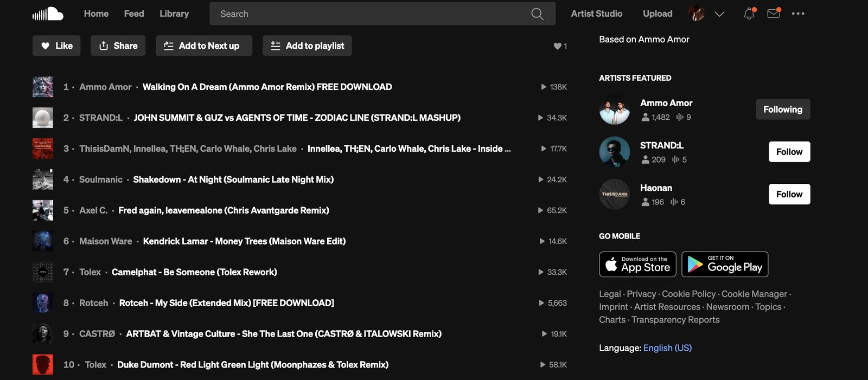The width and height of the screenshot is (868, 380).
Task: View the playlist likes count heart
Action: click(560, 46)
